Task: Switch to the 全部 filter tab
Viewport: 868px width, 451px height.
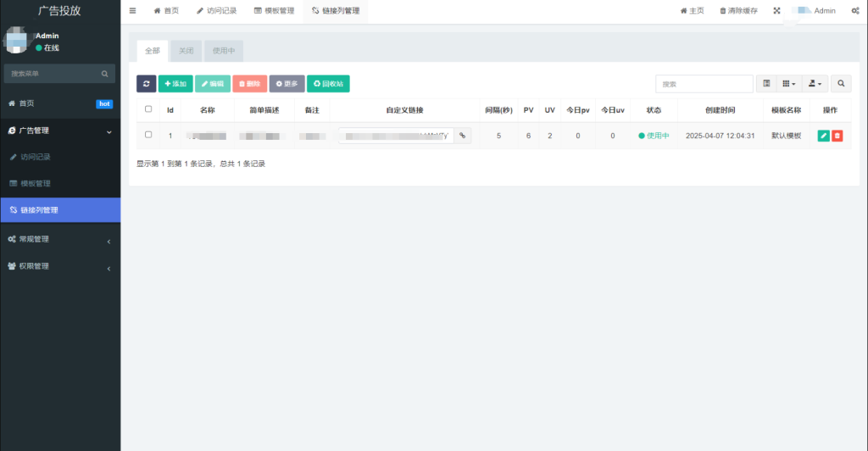Action: pyautogui.click(x=153, y=51)
